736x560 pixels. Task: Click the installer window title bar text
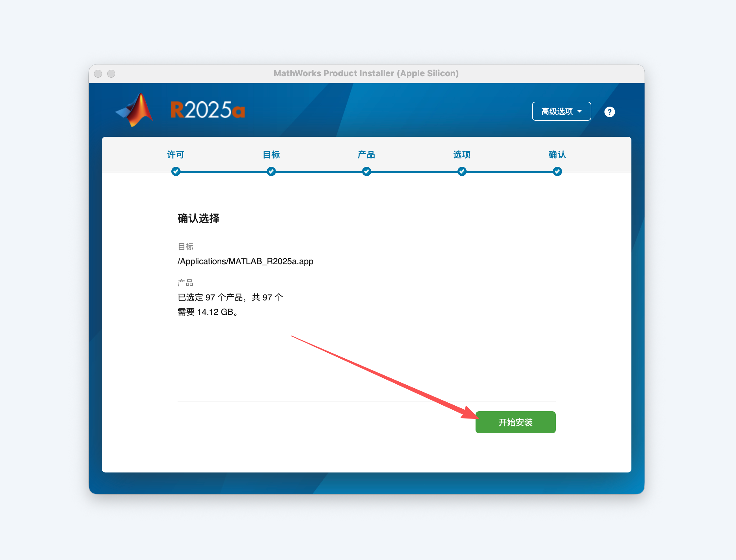[366, 73]
